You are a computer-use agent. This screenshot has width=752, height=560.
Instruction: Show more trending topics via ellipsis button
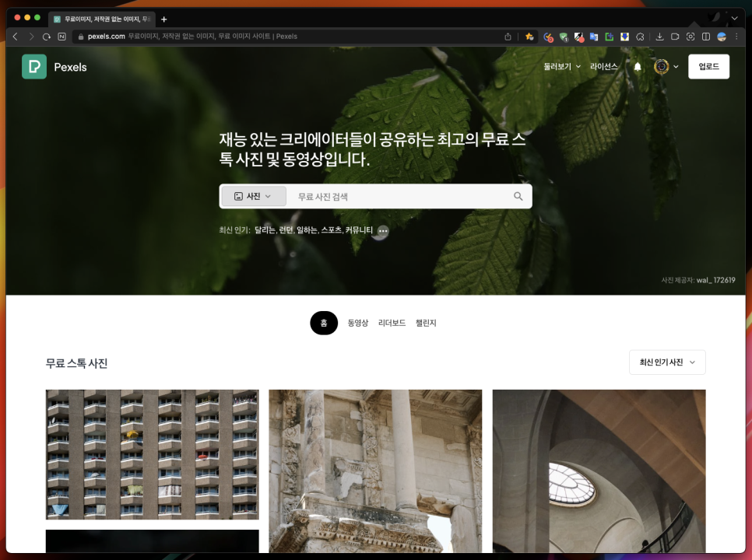(x=383, y=231)
